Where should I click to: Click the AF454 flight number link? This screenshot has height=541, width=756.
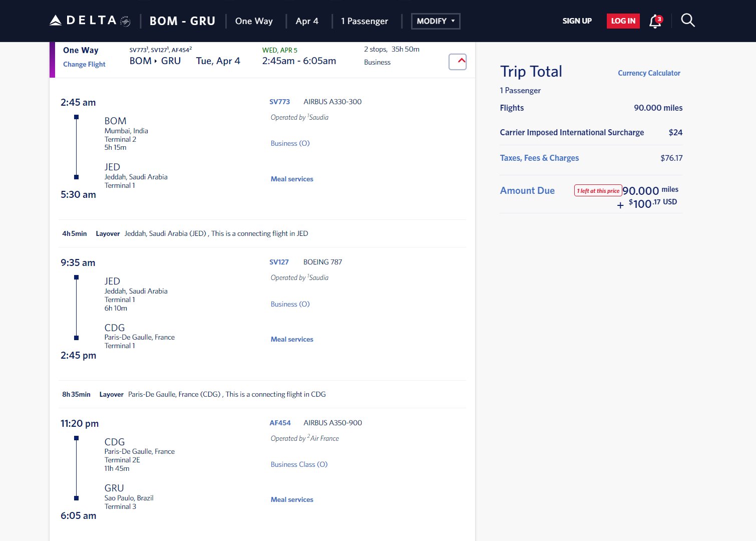click(x=280, y=423)
